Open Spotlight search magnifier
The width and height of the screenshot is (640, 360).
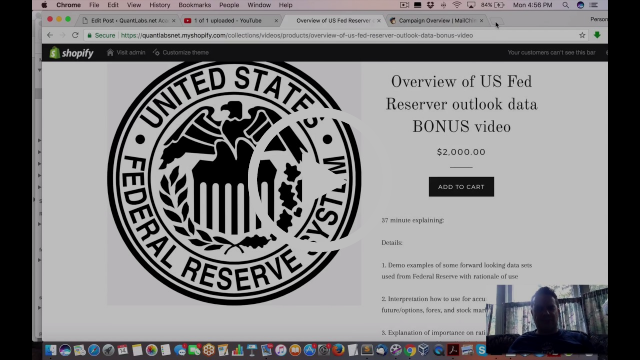565,5
